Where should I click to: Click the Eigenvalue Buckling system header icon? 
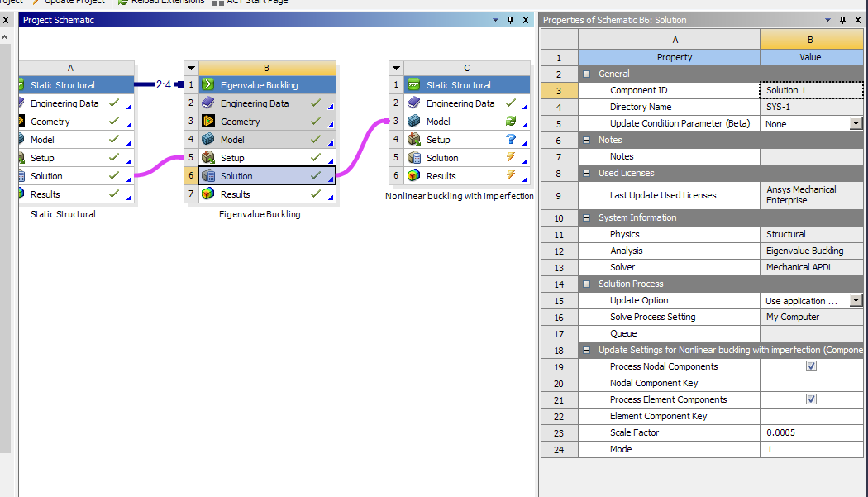[208, 85]
